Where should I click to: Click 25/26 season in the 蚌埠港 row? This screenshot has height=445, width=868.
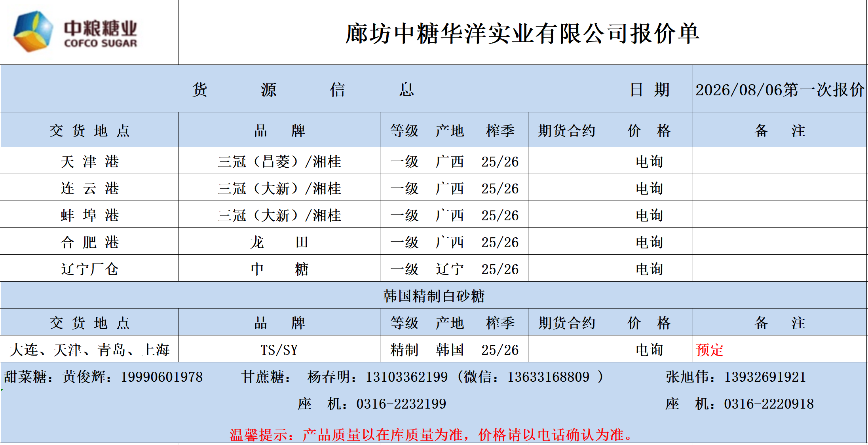[x=500, y=215]
